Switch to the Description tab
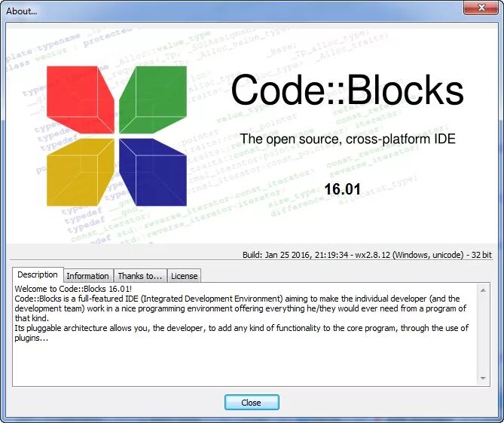 [38, 274]
